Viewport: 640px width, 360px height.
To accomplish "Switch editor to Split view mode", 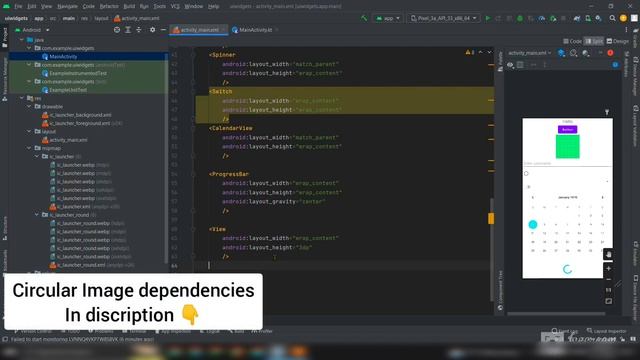I will [594, 41].
